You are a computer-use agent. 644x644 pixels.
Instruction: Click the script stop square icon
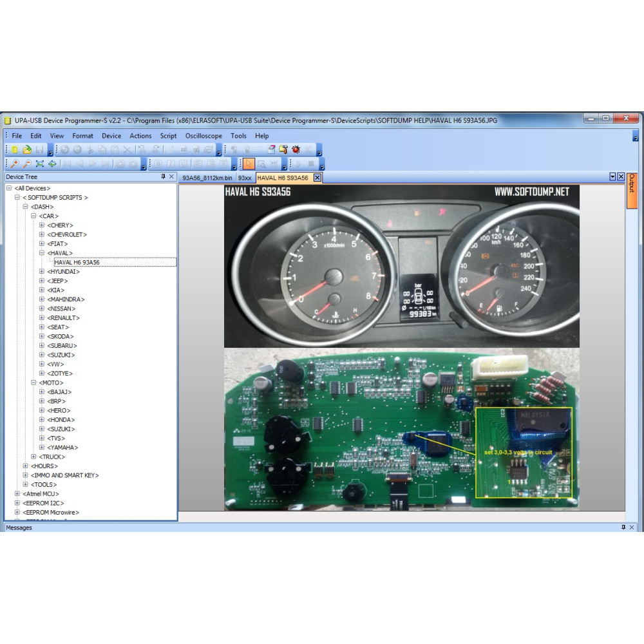(x=311, y=164)
